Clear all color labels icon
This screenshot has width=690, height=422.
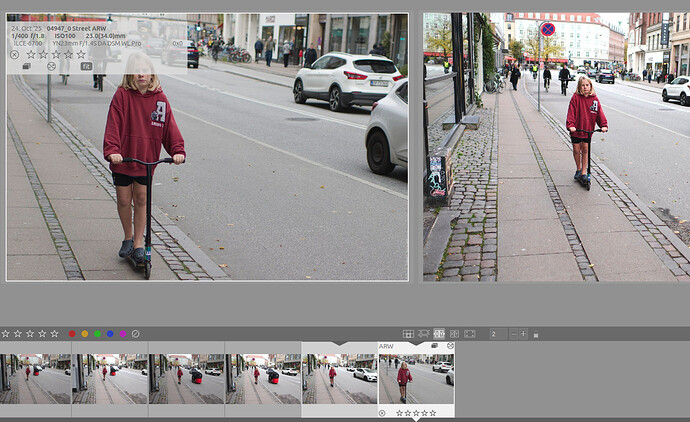pyautogui.click(x=136, y=334)
